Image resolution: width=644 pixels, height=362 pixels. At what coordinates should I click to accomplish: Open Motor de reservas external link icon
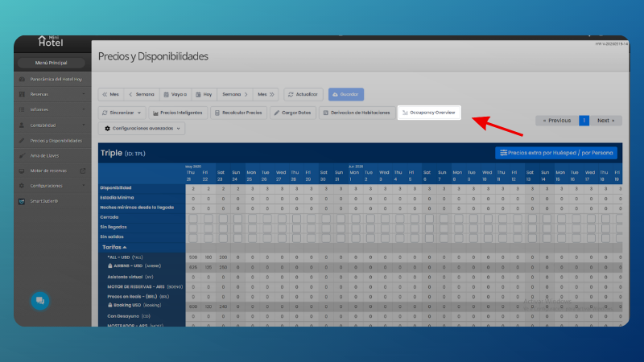click(x=83, y=171)
